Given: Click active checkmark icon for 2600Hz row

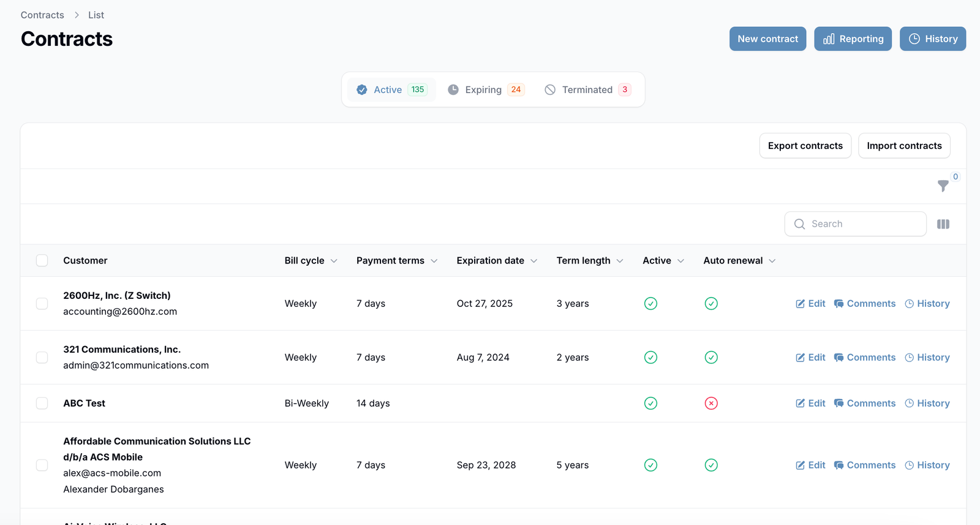Looking at the screenshot, I should pyautogui.click(x=650, y=304).
